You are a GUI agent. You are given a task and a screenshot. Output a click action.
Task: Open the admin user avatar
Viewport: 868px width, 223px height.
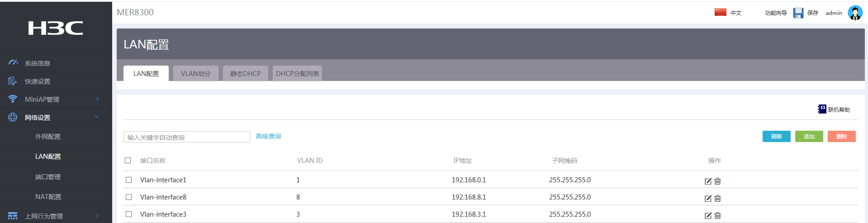855,13
